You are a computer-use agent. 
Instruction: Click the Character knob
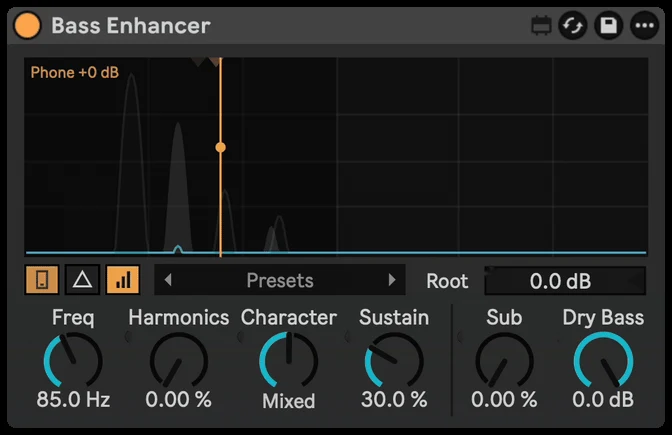(x=289, y=361)
